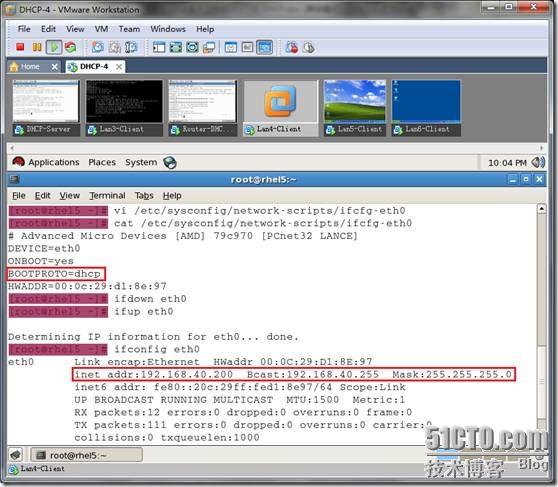The width and height of the screenshot is (558, 487).
Task: Open the terminal Tabs menu
Action: [x=144, y=195]
